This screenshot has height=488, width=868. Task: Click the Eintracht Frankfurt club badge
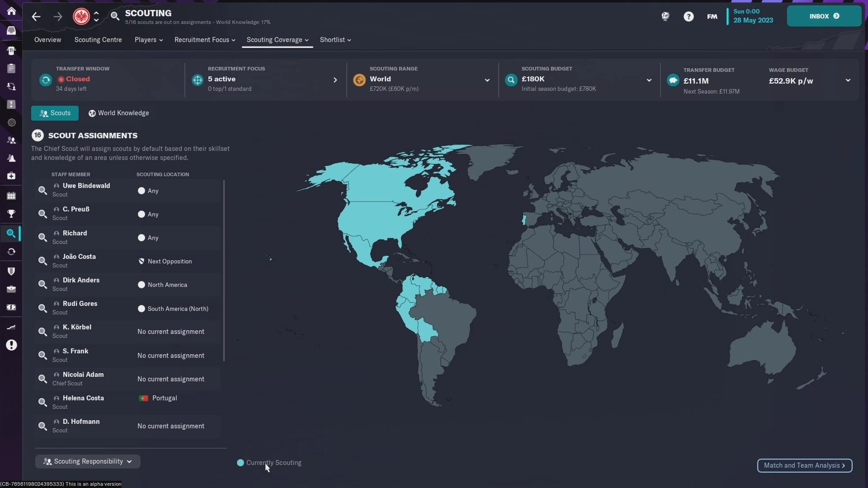tap(81, 17)
